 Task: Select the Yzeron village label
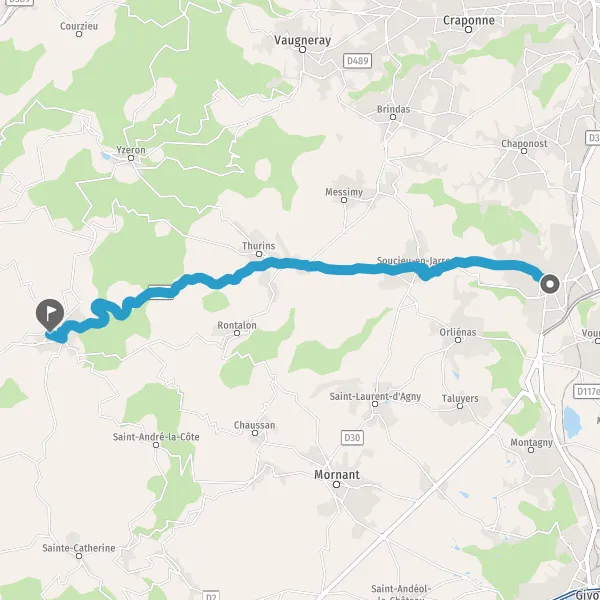tap(131, 150)
